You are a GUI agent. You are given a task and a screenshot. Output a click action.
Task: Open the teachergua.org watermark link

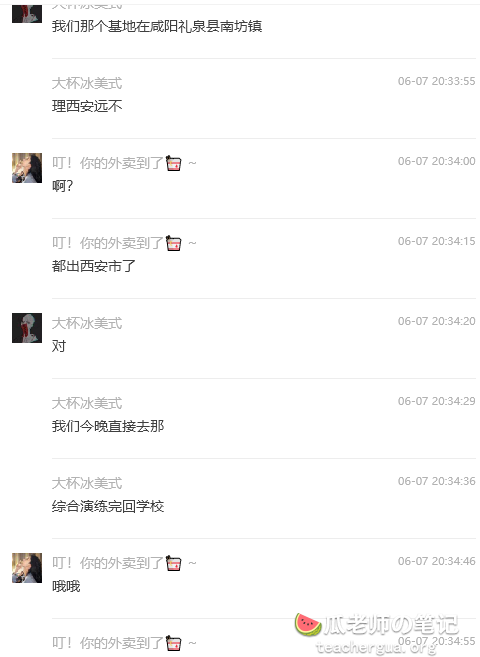(376, 648)
